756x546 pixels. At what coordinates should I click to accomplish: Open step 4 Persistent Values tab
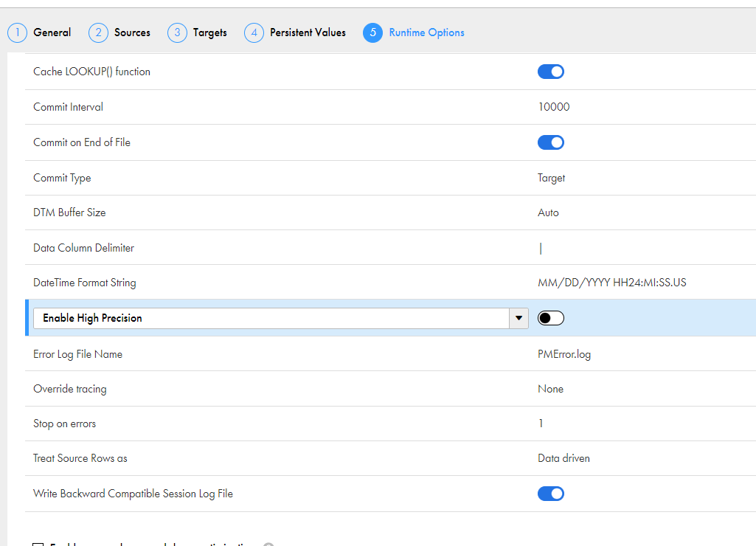295,32
